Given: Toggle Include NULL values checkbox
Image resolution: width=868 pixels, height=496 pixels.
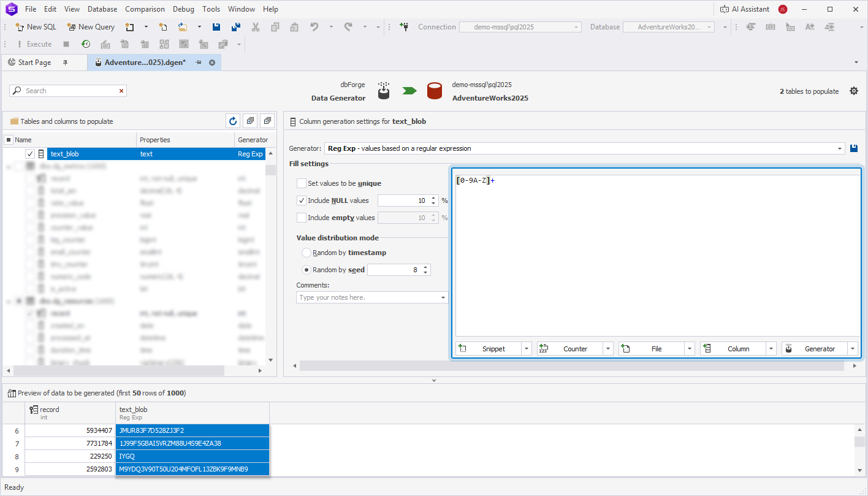Looking at the screenshot, I should [301, 200].
